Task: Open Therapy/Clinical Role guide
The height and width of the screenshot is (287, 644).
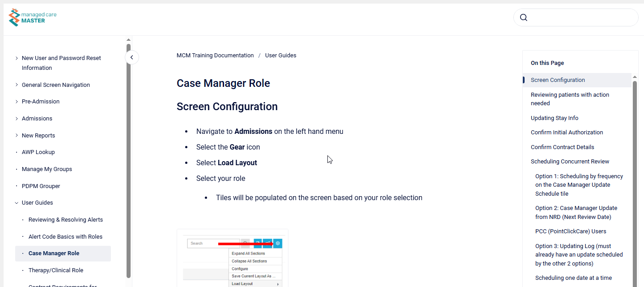Action: click(56, 270)
